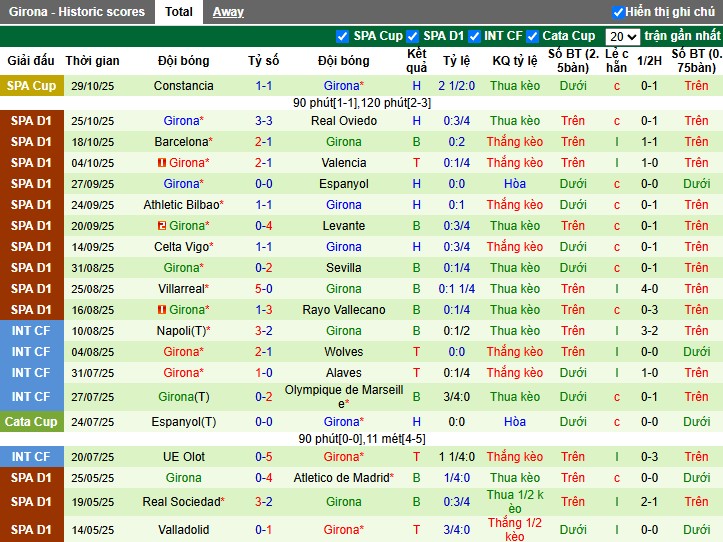Click SPA D1 badge on 25/10/25 row
The height and width of the screenshot is (542, 723).
[31, 121]
